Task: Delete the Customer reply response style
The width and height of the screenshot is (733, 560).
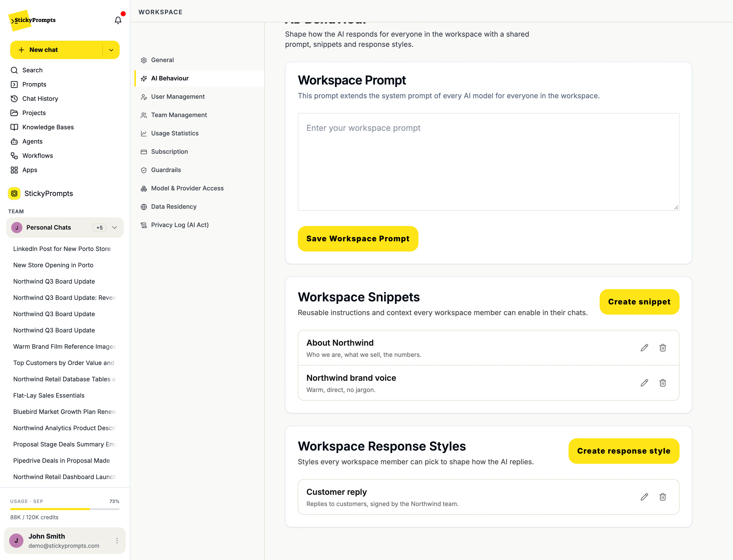Action: pos(663,497)
